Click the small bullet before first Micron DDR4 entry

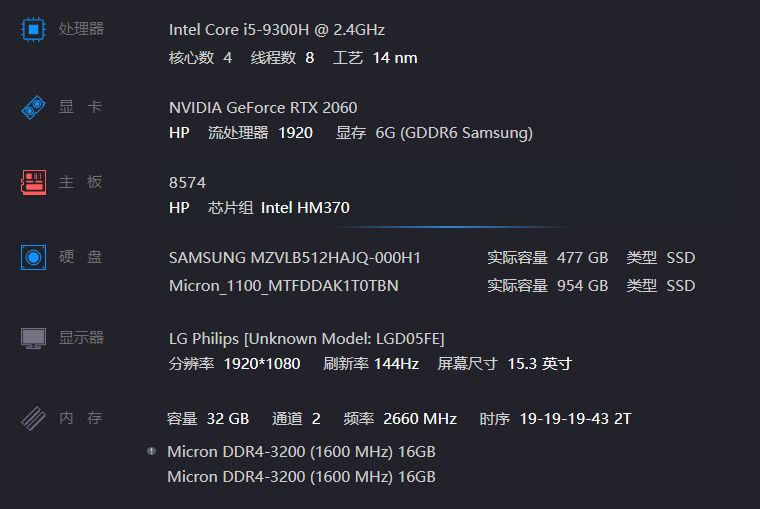[x=151, y=451]
